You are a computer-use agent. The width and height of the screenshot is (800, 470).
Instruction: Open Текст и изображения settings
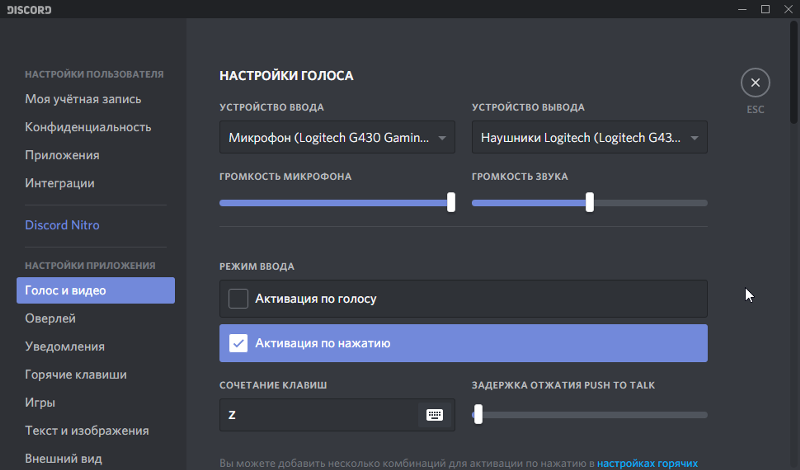click(87, 431)
